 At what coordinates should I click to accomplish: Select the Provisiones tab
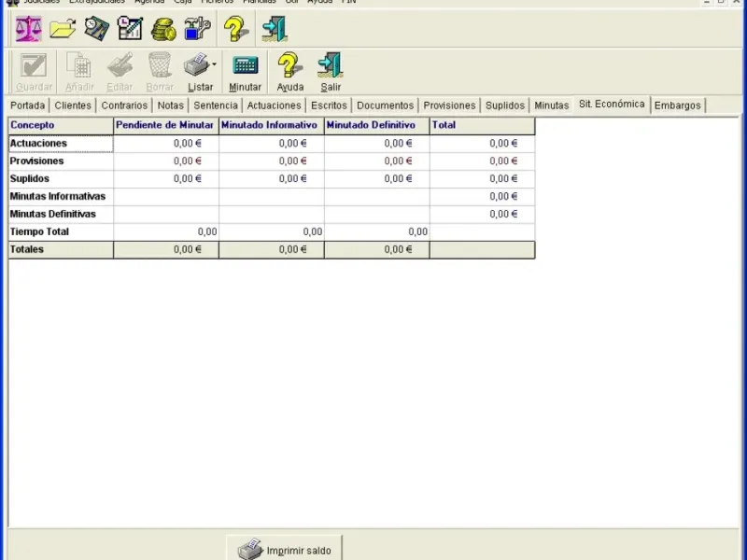point(450,105)
